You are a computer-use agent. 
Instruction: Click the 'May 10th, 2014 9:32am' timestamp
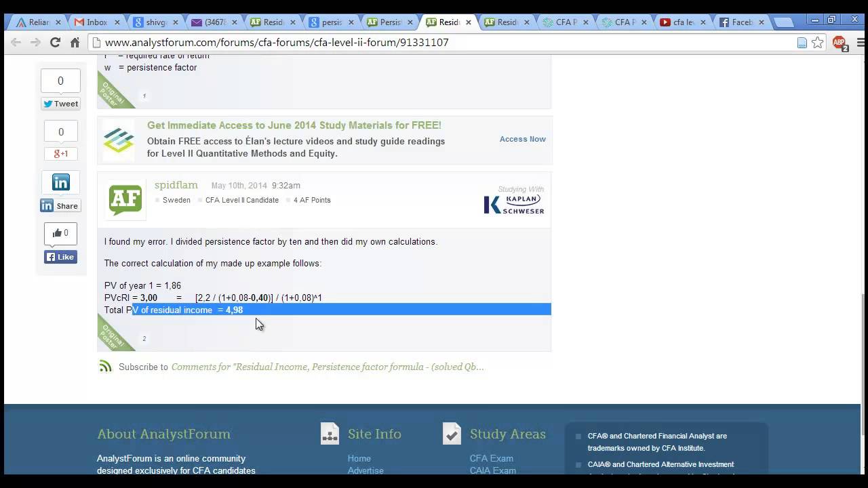(x=256, y=186)
